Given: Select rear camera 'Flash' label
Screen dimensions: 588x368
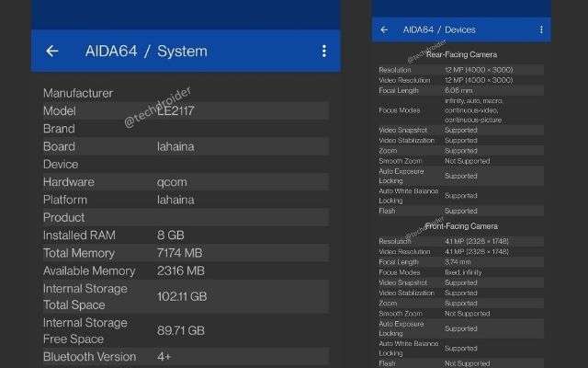Looking at the screenshot, I should [387, 211].
